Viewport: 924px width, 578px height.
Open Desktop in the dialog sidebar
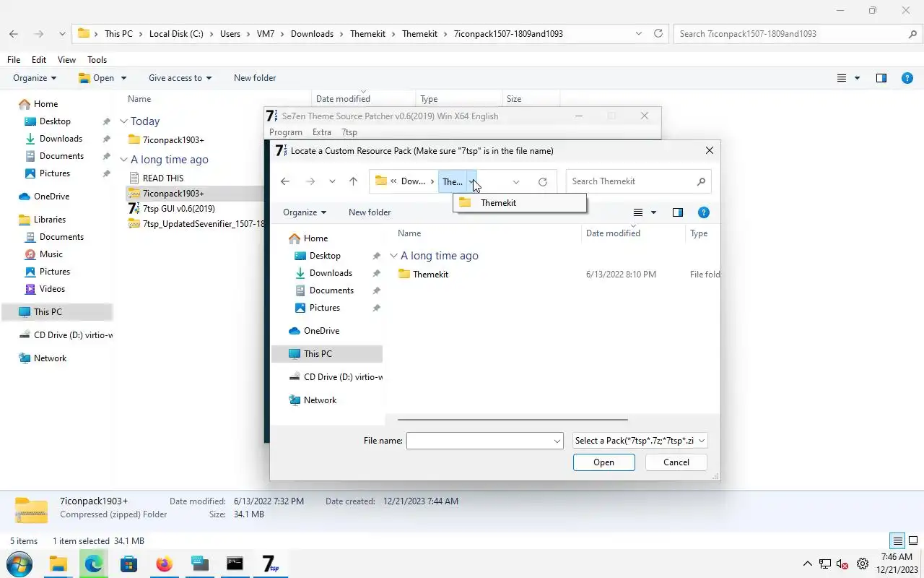tap(325, 256)
